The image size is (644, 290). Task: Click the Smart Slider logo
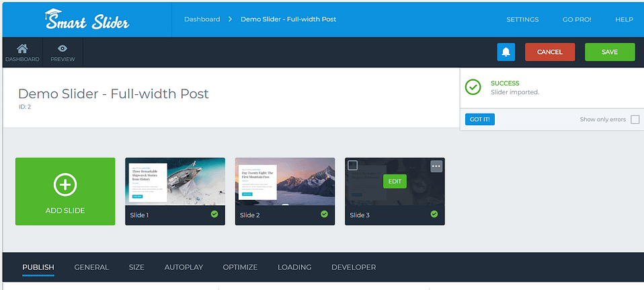point(87,20)
